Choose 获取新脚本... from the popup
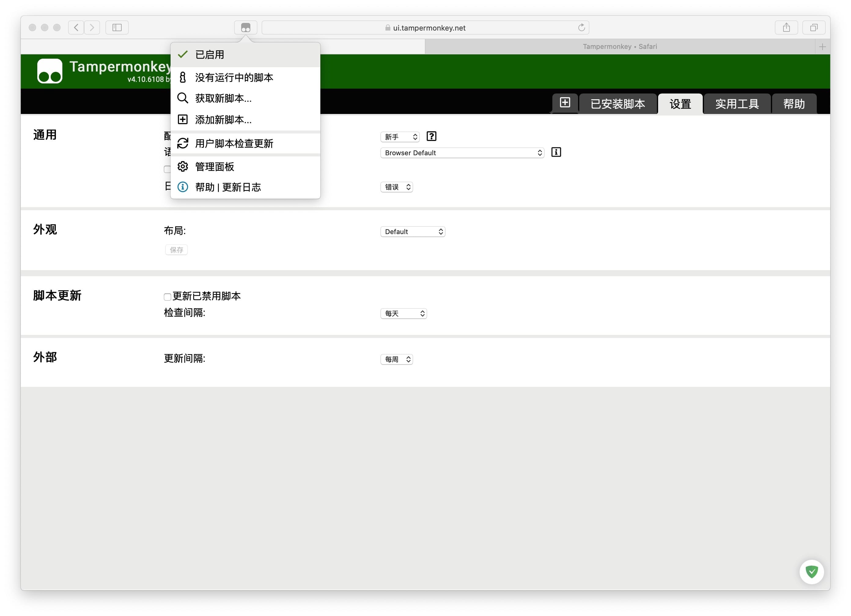This screenshot has height=616, width=851. (x=223, y=98)
